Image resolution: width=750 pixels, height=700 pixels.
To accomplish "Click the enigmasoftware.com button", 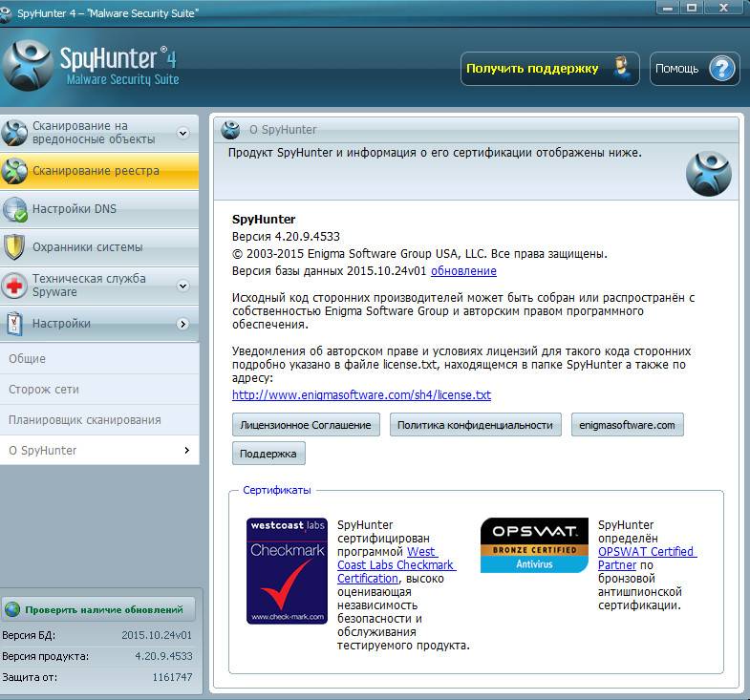I will coord(627,425).
